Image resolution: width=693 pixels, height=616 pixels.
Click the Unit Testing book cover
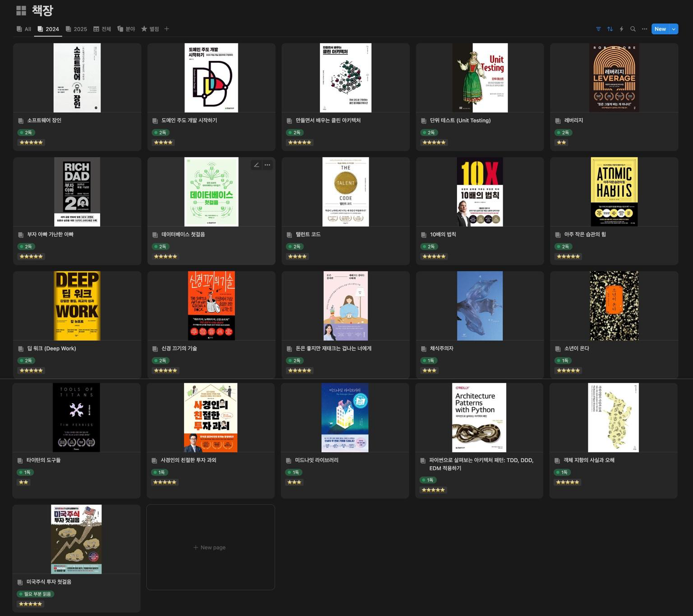[480, 78]
